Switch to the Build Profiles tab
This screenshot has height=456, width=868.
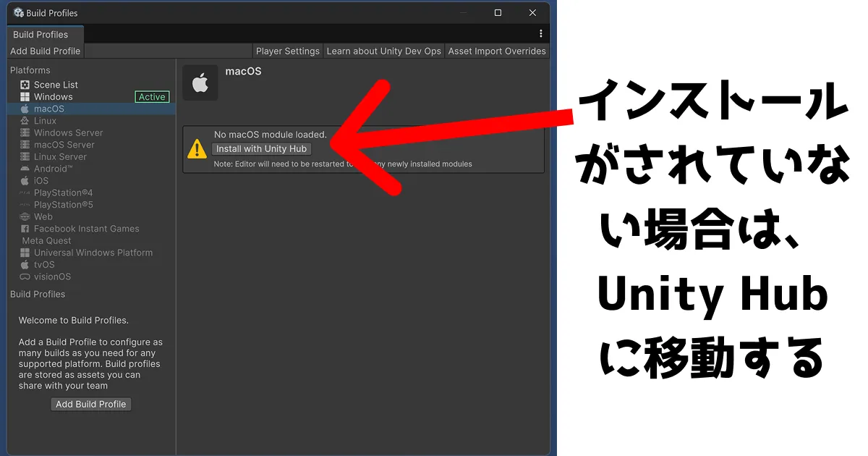[x=41, y=35]
